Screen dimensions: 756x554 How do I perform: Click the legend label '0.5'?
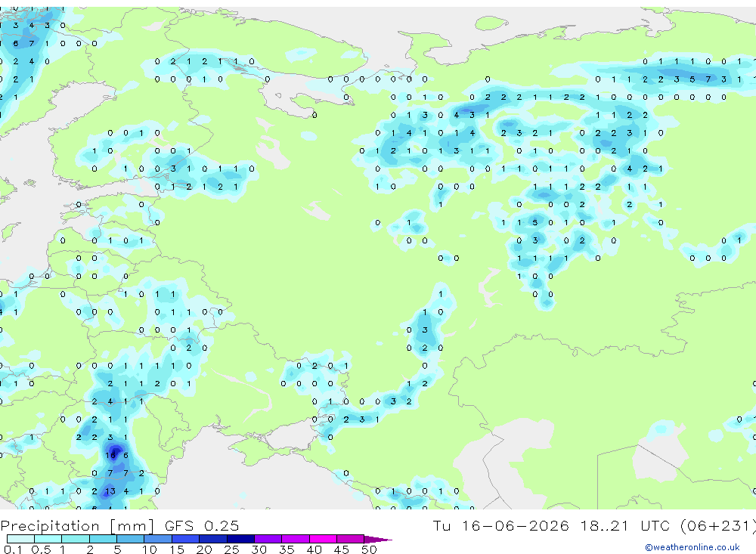(41, 549)
